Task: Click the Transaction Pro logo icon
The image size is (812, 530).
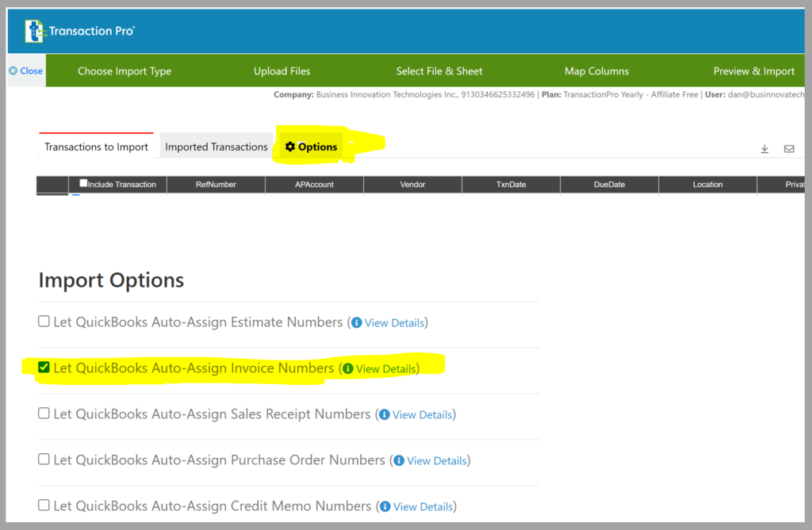Action: coord(36,31)
